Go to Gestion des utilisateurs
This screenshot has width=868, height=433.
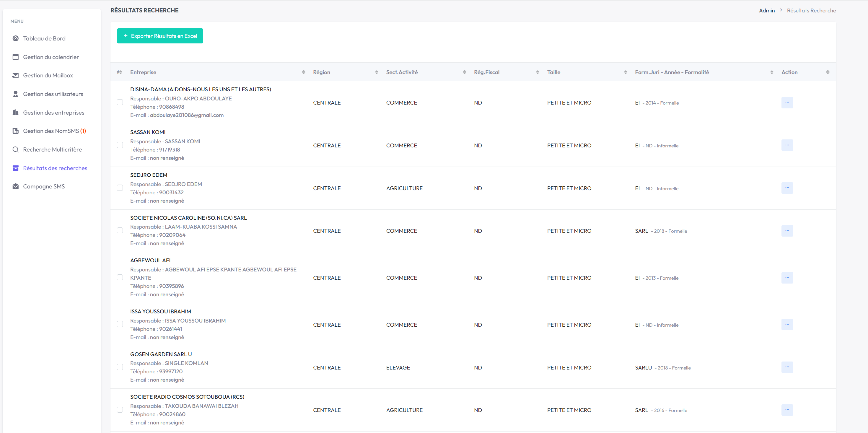(53, 94)
